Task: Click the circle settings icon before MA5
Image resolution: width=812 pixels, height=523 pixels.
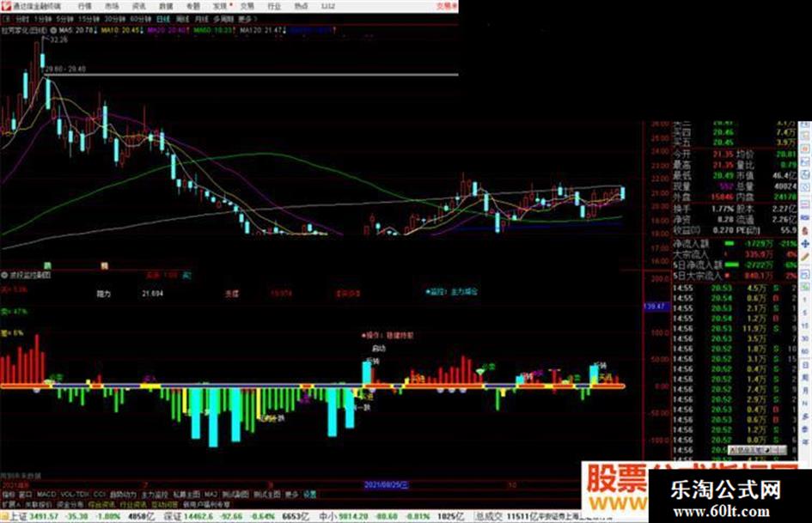Action: coord(53,31)
